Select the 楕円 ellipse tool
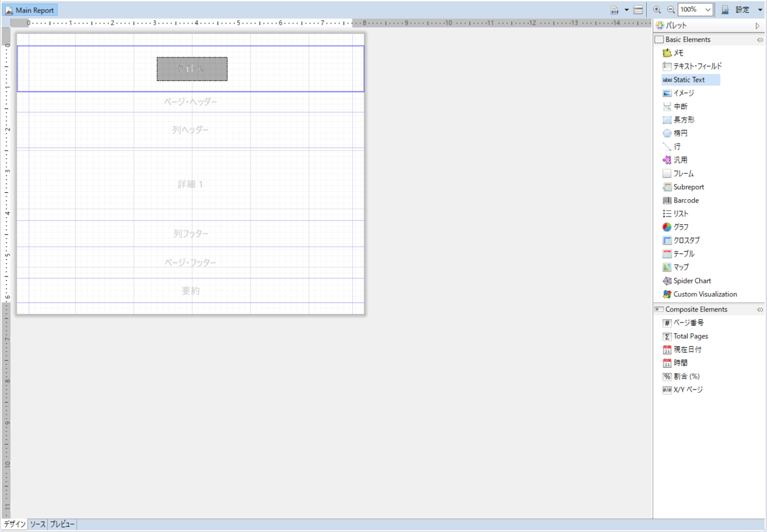The image size is (767, 532). (x=676, y=133)
